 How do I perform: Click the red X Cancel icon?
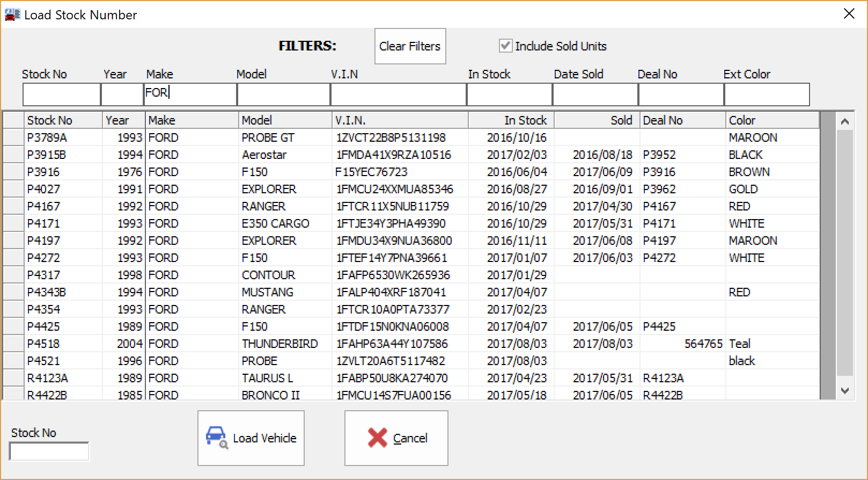377,438
